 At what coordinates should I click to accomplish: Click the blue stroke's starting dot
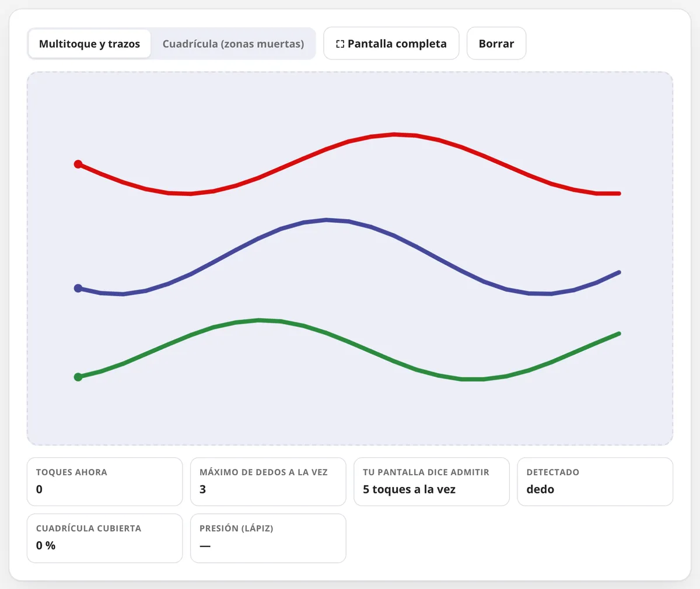pyautogui.click(x=78, y=288)
